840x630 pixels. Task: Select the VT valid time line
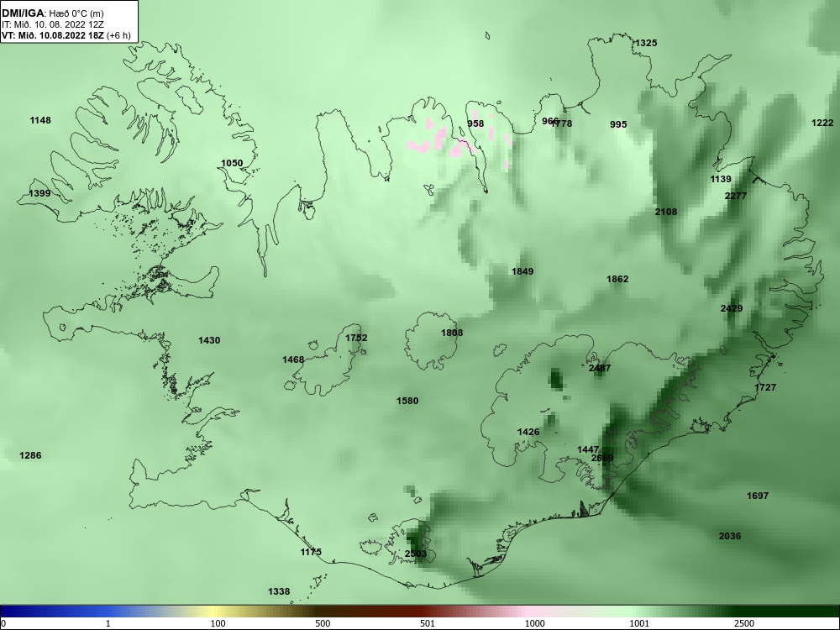click(x=66, y=35)
